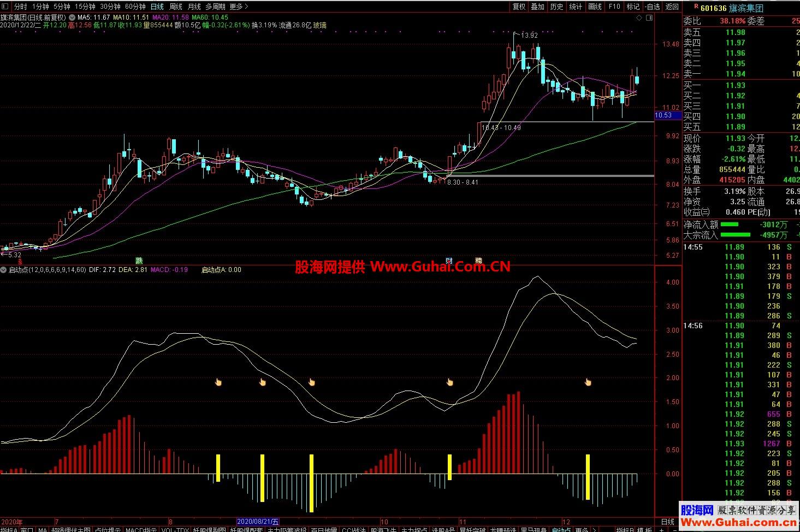
Task: Click the 叠加 overlay button
Action: coord(537,7)
